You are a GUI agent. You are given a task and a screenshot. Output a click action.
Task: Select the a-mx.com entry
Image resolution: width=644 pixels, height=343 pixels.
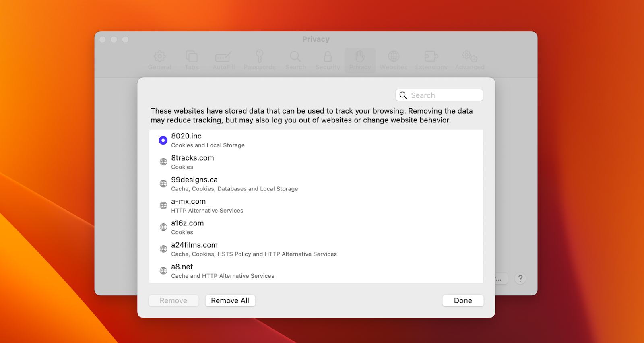316,205
